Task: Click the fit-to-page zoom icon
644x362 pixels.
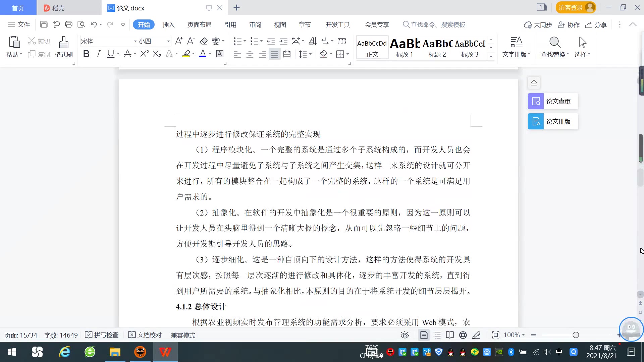Action: coord(495,335)
